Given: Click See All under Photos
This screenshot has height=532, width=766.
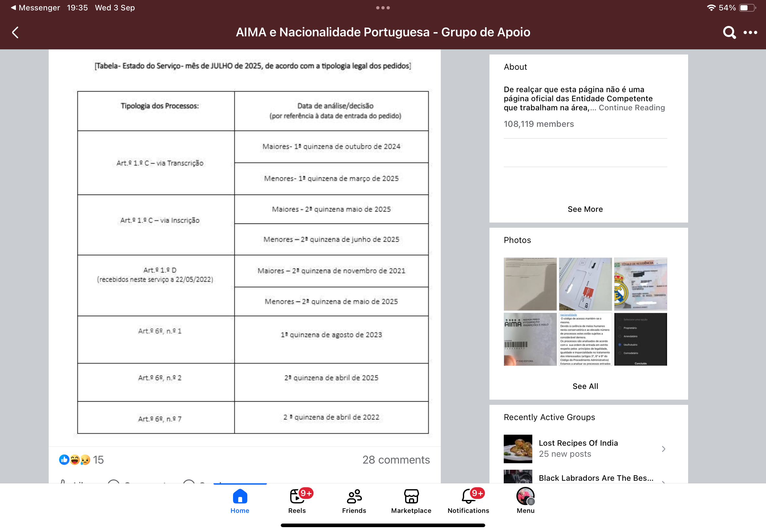Looking at the screenshot, I should (585, 386).
